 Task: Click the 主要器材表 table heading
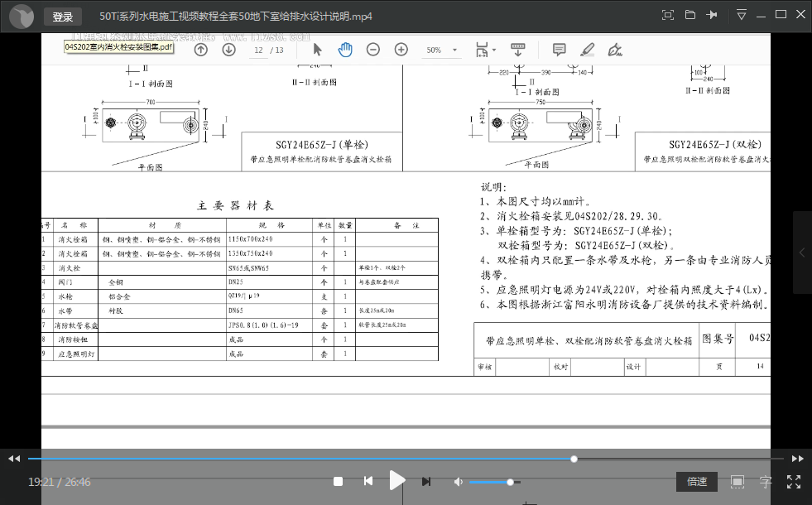pos(235,205)
